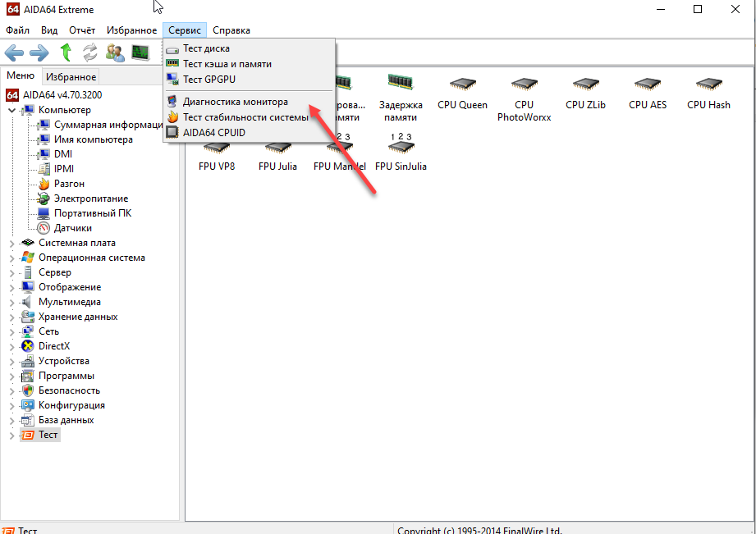Select Датчики in the tree
The width and height of the screenshot is (756, 534).
click(72, 228)
